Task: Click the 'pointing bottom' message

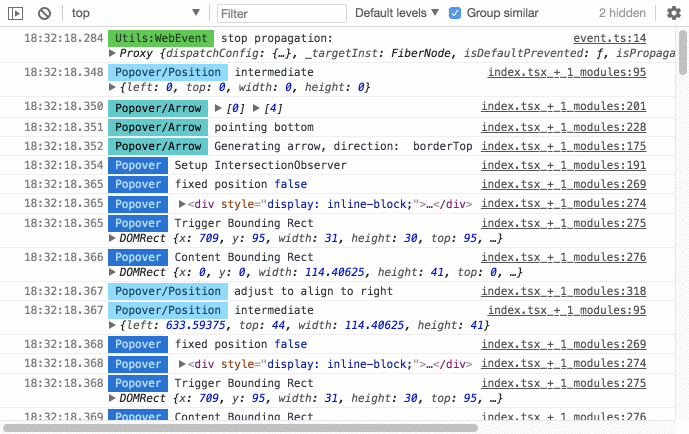Action: [264, 127]
